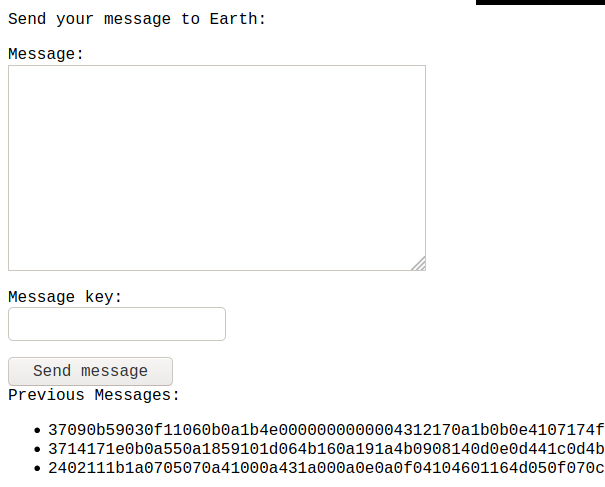This screenshot has width=605, height=487.
Task: Click the word 'Previous' in the list heading
Action: [46, 395]
